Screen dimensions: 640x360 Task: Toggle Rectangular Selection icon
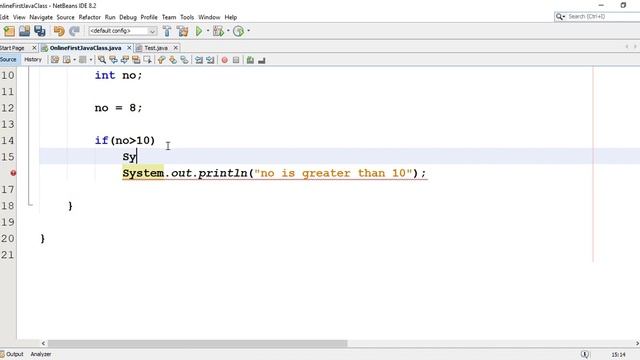tap(147, 60)
